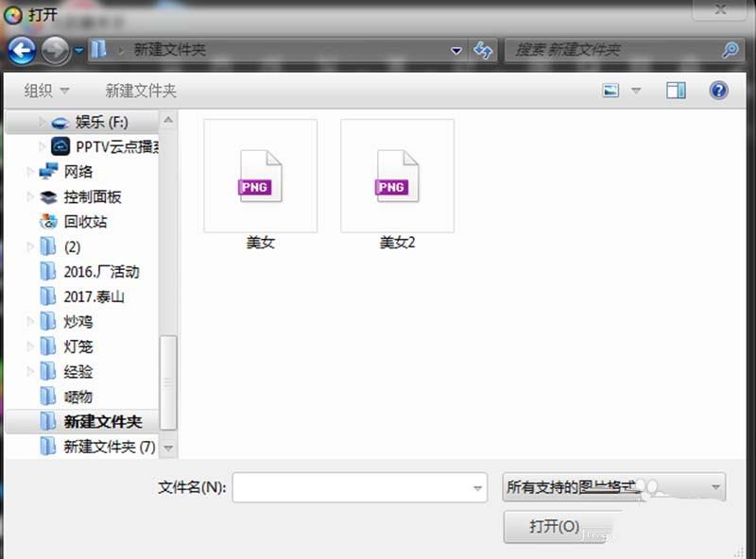The height and width of the screenshot is (559, 756).
Task: Click the refresh icon in the address bar
Action: [484, 49]
